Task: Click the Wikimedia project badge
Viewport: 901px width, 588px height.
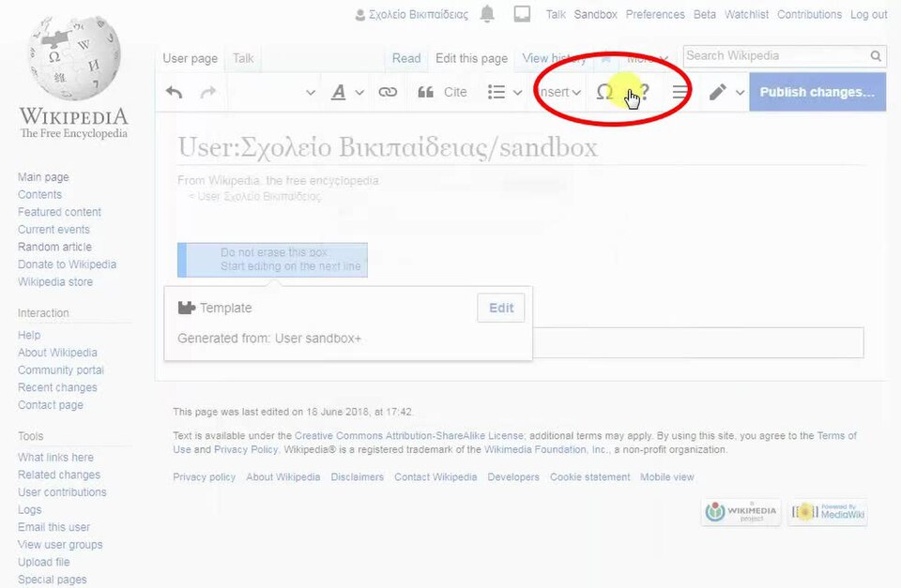Action: click(x=741, y=512)
